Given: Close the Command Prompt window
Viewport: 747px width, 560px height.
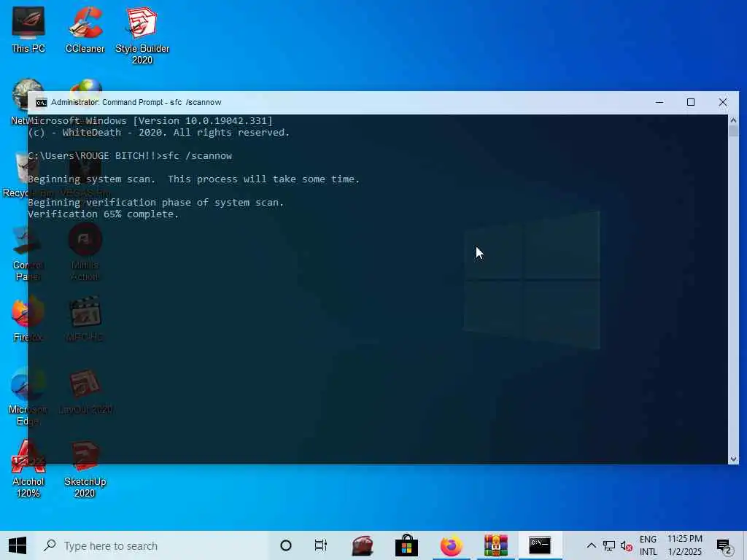Looking at the screenshot, I should 723,102.
